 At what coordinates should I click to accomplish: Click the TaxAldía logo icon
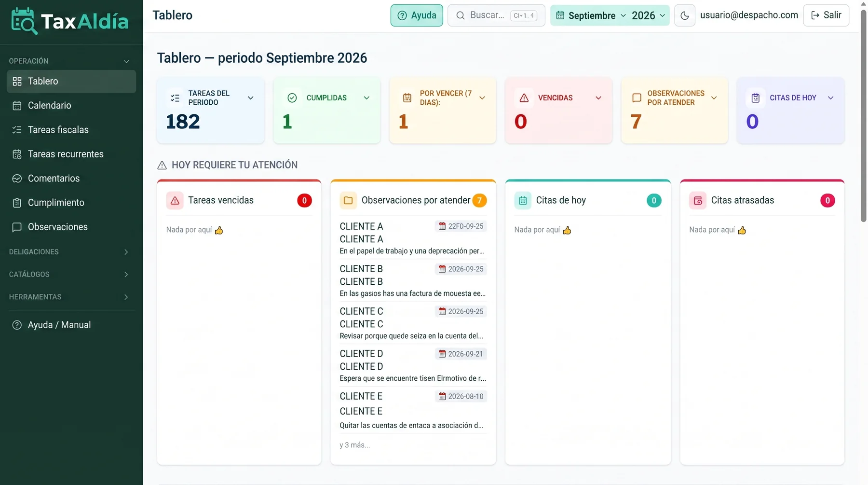[x=24, y=21]
